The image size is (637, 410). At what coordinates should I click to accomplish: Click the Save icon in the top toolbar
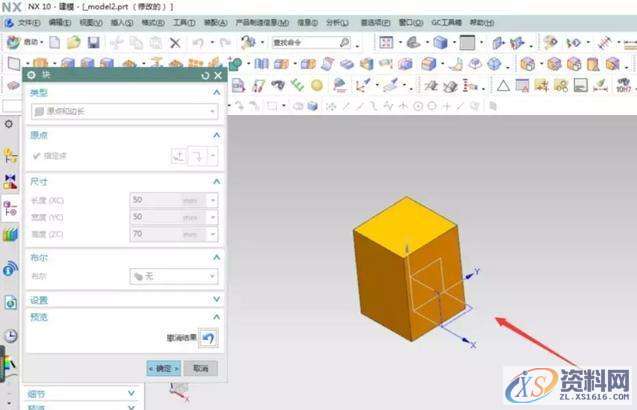(93, 42)
